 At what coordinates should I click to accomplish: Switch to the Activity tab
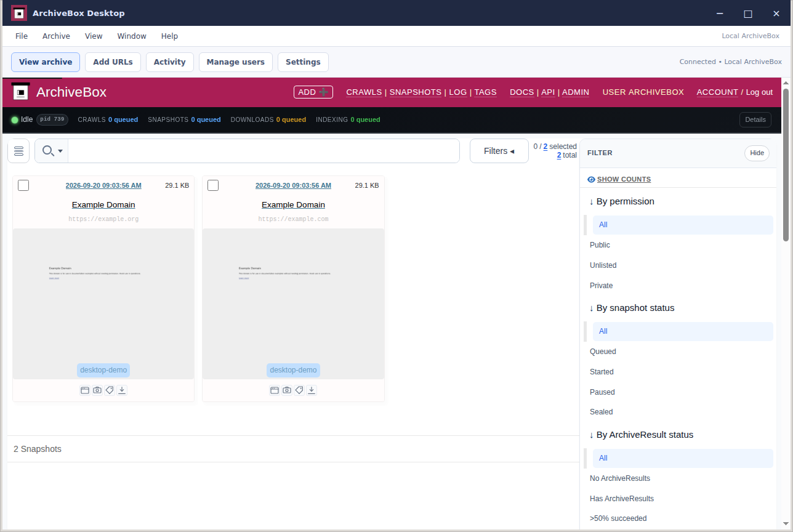pos(170,62)
